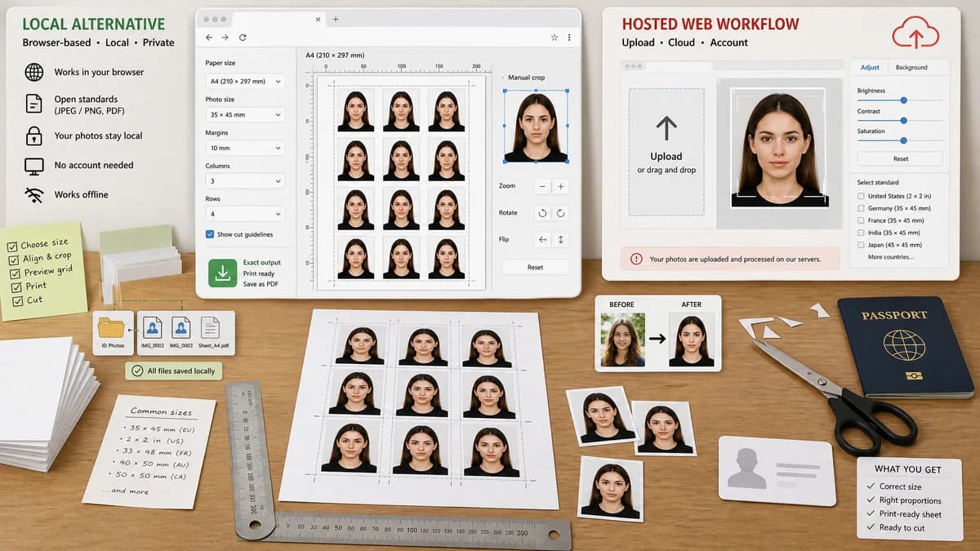This screenshot has width=980, height=551.
Task: Open the Sheet_A4.pdf file icon
Action: 211,328
